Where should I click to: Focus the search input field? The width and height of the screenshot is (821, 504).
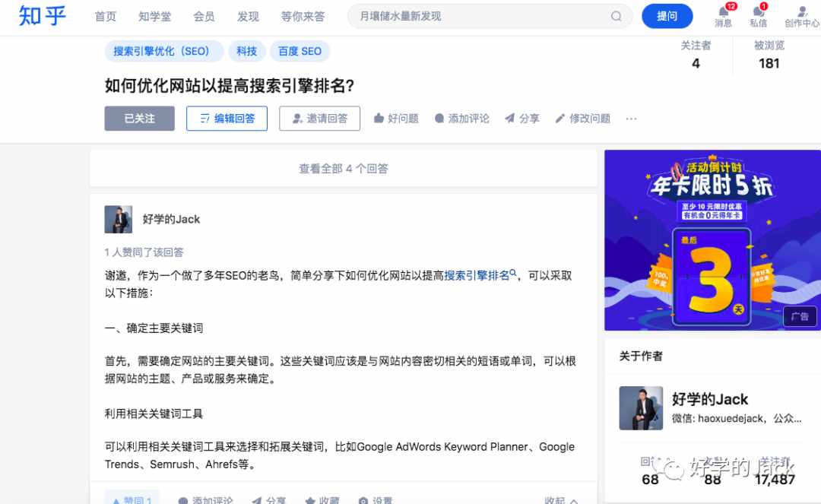(482, 16)
